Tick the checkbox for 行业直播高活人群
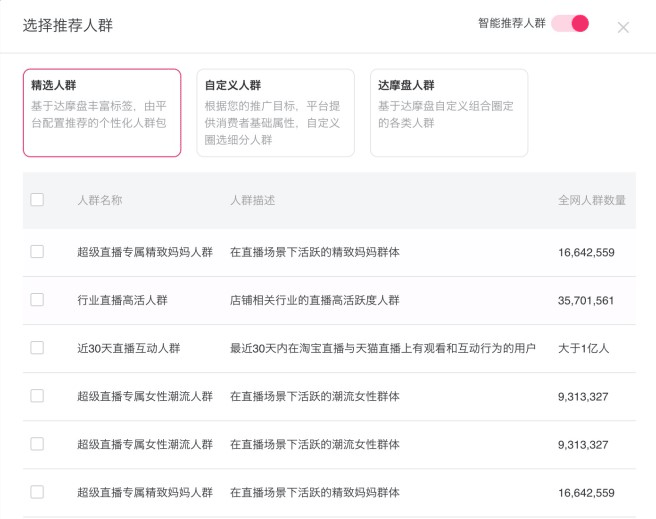Screen dimensions: 656x519 coord(37,300)
